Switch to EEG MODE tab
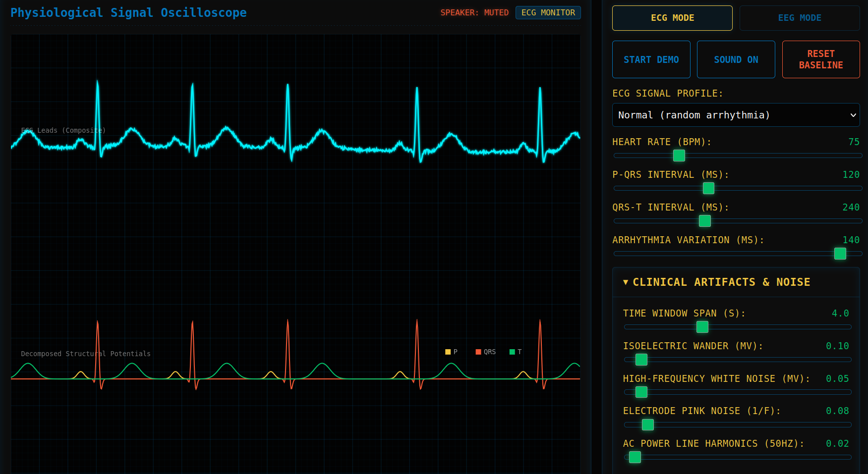Viewport: 868px width, 474px height. (x=800, y=18)
